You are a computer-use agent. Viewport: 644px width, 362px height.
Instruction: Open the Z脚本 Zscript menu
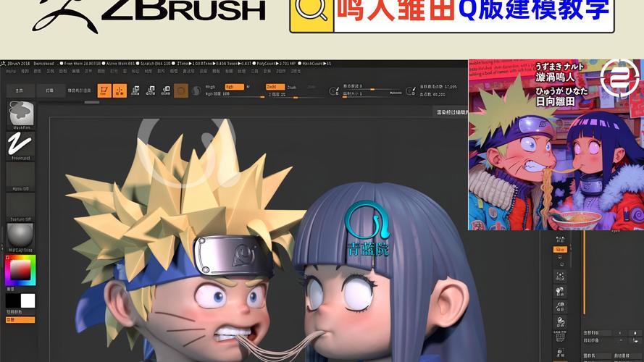(x=296, y=72)
